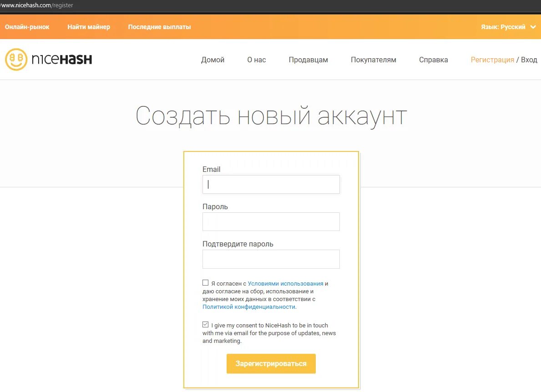The height and width of the screenshot is (392, 541).
Task: Check the terms of use agreement checkbox
Action: (x=205, y=283)
